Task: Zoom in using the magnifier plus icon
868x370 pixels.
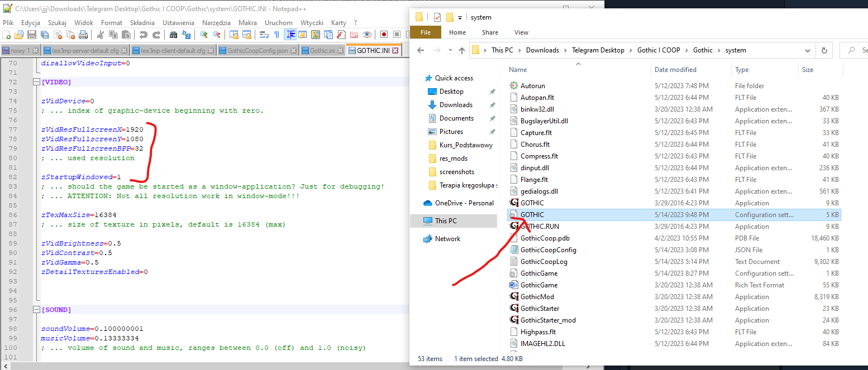Action: [204, 35]
